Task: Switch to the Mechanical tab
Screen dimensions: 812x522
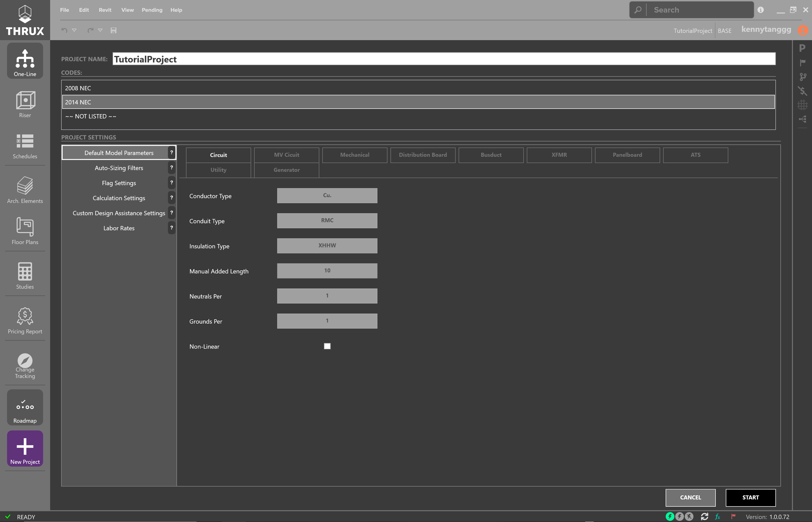Action: 355,155
